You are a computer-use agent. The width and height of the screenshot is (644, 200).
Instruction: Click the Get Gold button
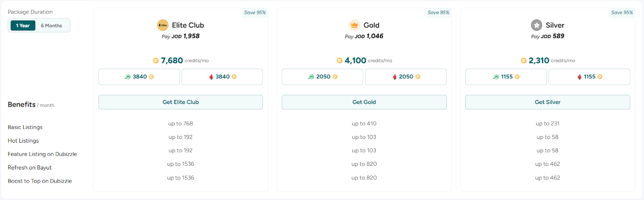364,102
